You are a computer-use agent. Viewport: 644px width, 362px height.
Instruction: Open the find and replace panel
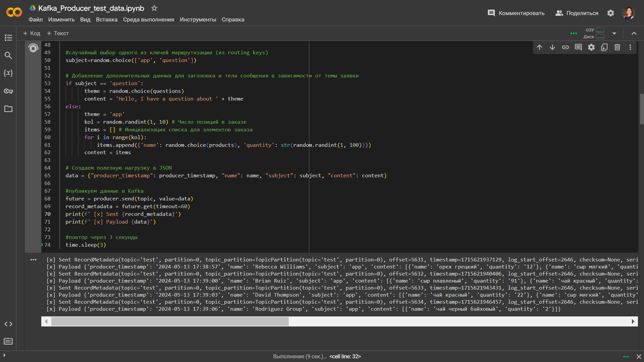pyautogui.click(x=8, y=55)
